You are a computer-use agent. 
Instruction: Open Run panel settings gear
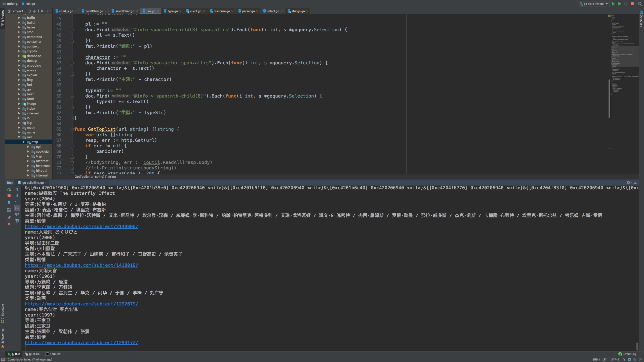click(629, 183)
